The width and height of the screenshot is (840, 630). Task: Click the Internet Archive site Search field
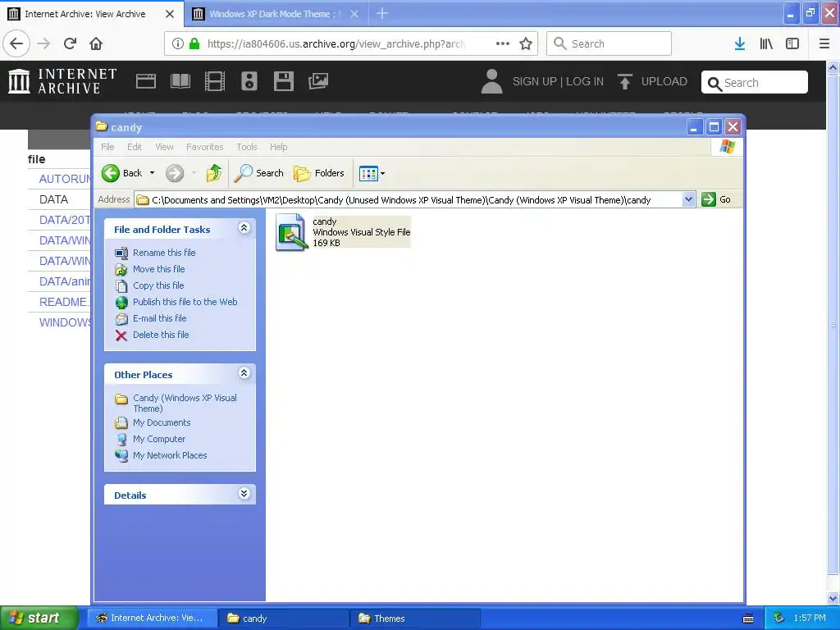click(755, 83)
